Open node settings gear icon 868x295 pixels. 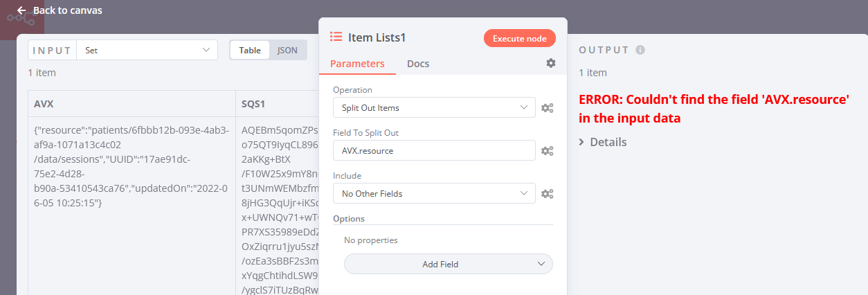coord(550,63)
